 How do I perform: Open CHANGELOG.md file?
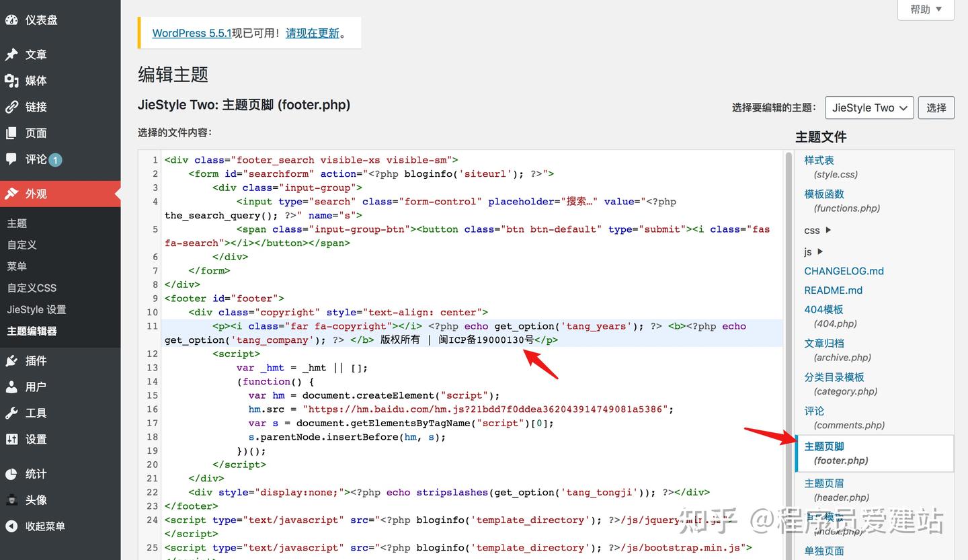[x=844, y=271]
